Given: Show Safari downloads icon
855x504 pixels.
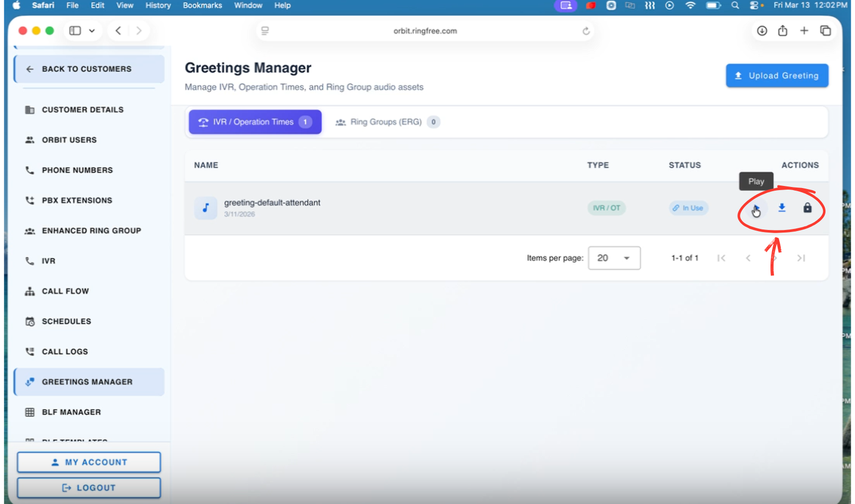Looking at the screenshot, I should pyautogui.click(x=762, y=31).
